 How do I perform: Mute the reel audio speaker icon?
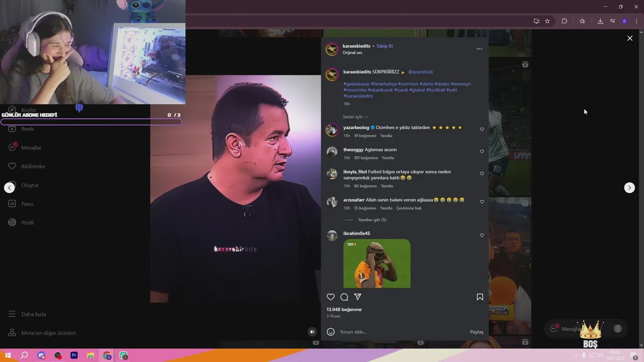coord(312,332)
